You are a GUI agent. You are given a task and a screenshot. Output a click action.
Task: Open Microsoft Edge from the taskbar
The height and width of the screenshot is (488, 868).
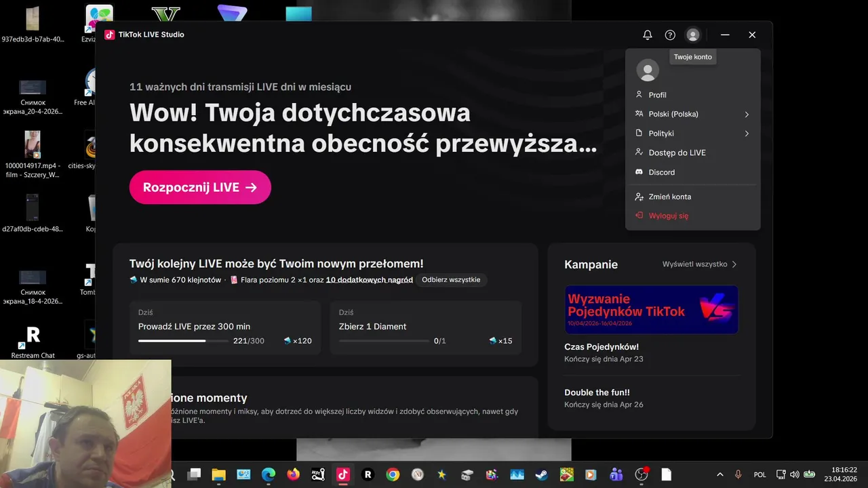[x=269, y=474]
